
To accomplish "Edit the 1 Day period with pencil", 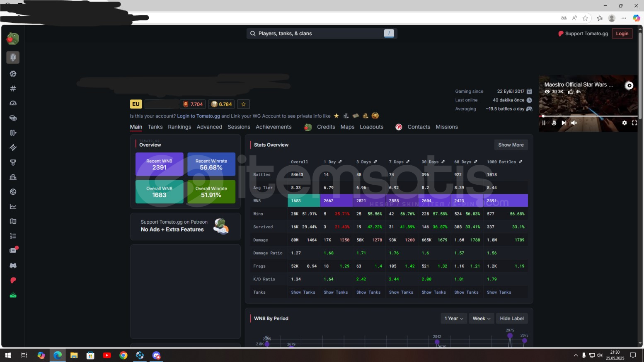I will 340,162.
